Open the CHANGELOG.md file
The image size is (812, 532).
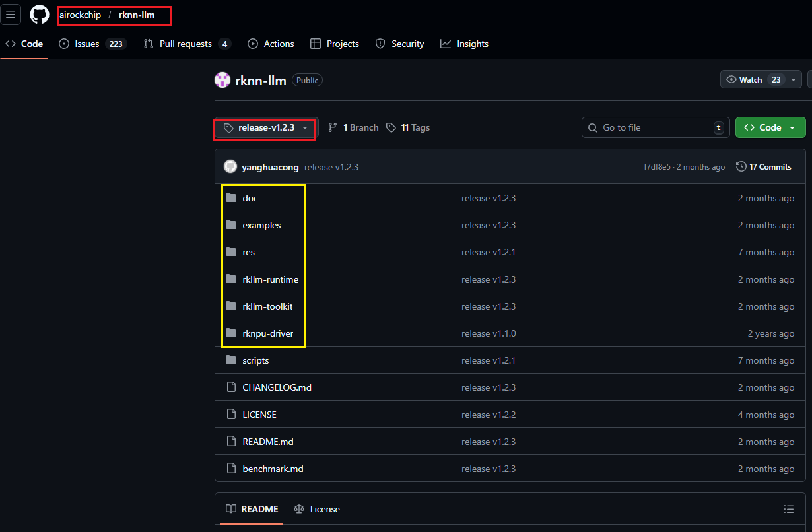[277, 387]
